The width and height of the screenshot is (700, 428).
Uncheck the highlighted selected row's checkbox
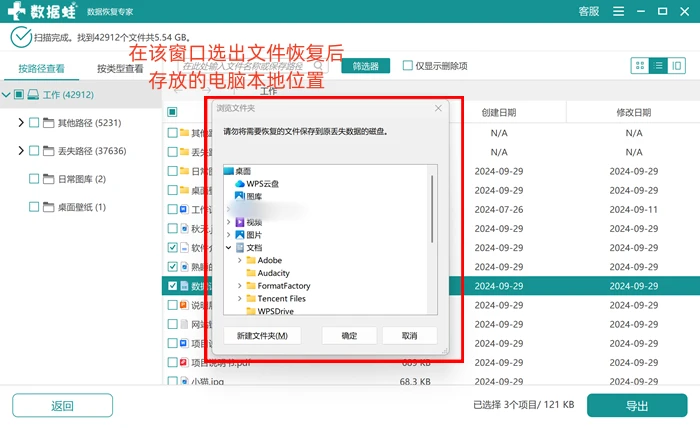pos(172,286)
